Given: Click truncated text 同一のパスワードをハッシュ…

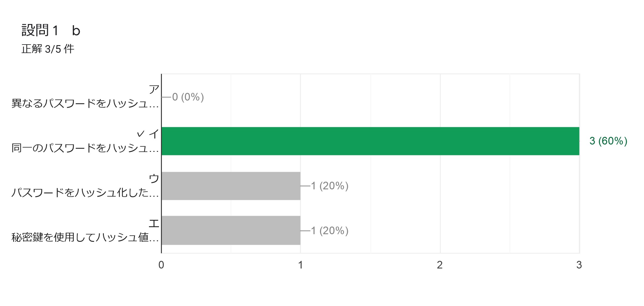Looking at the screenshot, I should (x=85, y=148).
